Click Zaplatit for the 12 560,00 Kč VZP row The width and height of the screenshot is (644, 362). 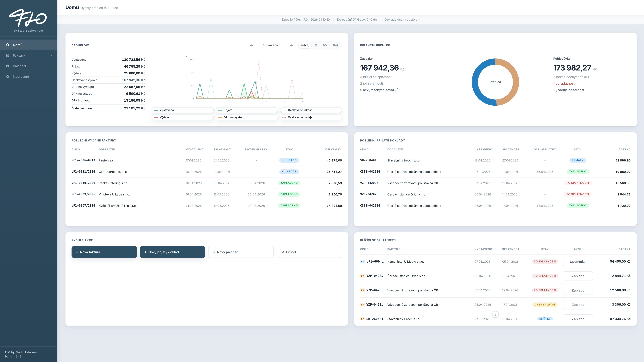click(578, 290)
